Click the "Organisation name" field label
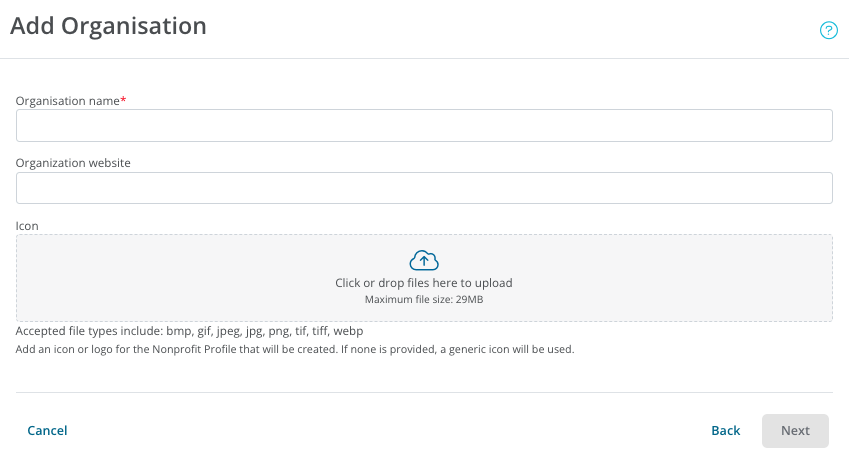The width and height of the screenshot is (849, 463). coord(68,101)
